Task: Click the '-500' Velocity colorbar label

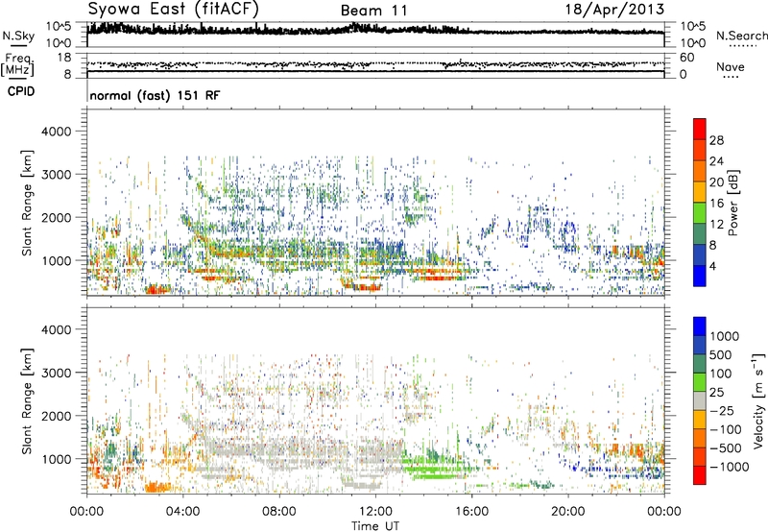Action: 726,448
